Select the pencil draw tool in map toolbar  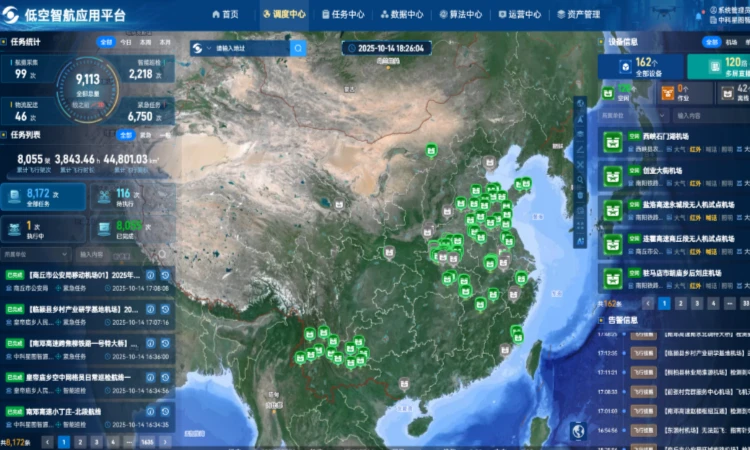tap(580, 150)
